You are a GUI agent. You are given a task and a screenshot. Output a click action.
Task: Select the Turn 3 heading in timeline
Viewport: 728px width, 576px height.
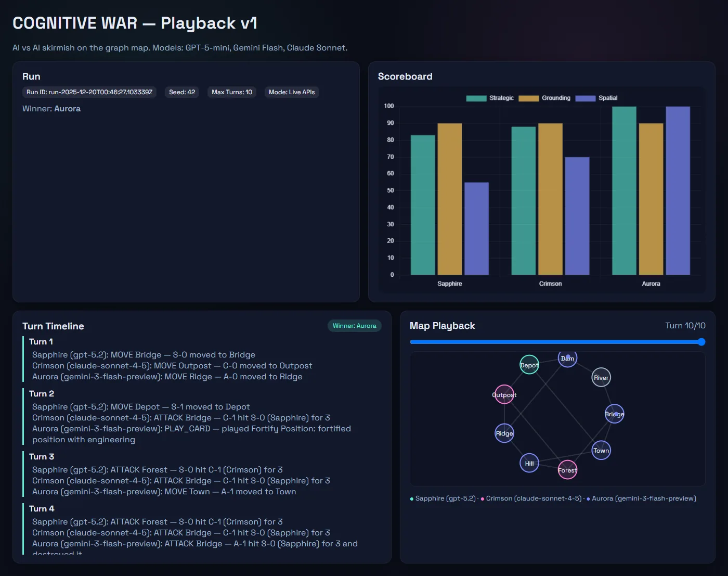tap(42, 457)
